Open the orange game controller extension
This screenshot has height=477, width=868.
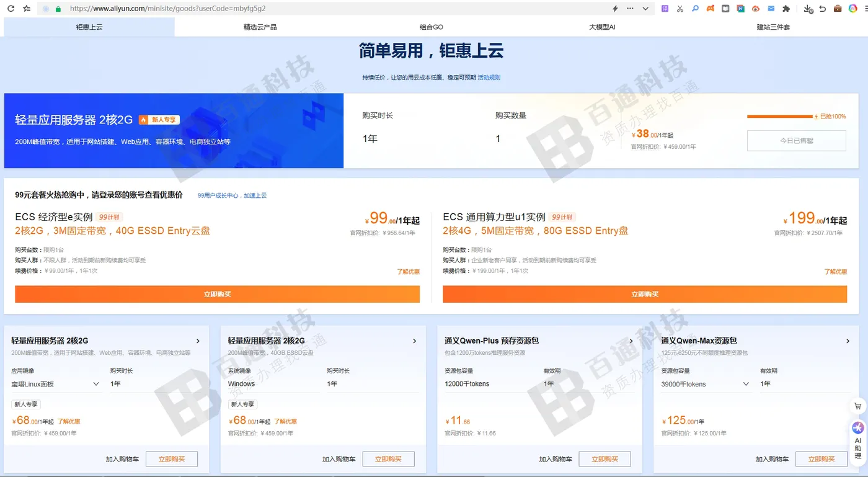click(711, 9)
